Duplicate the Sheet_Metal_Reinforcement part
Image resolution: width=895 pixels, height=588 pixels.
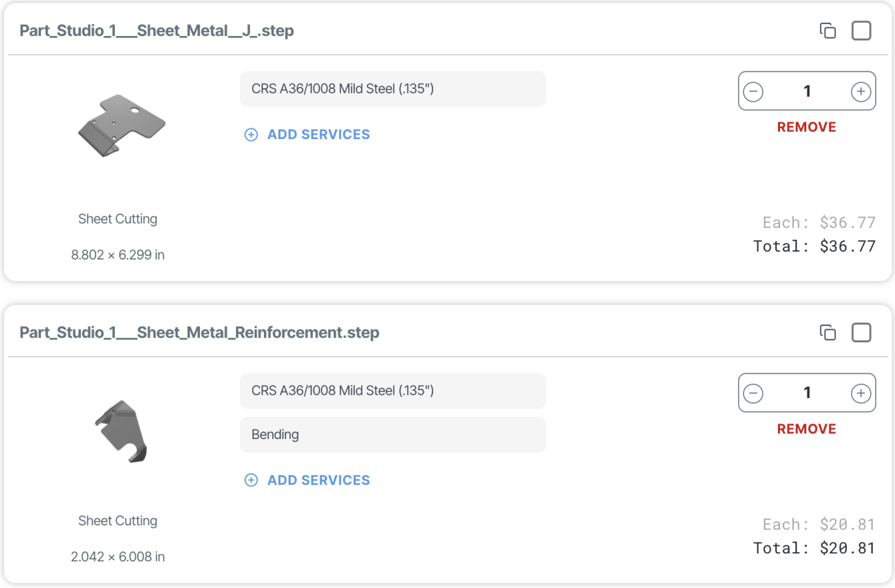tap(828, 333)
